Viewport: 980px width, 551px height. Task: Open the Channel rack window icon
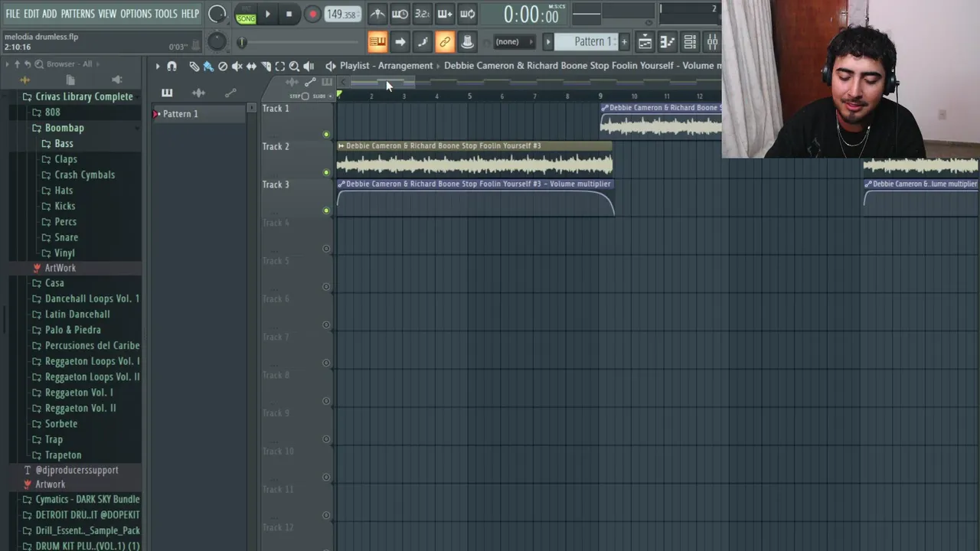coord(690,41)
